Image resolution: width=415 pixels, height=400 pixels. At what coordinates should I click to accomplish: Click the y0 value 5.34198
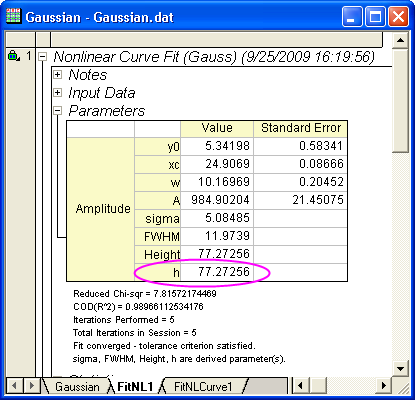pyautogui.click(x=217, y=146)
